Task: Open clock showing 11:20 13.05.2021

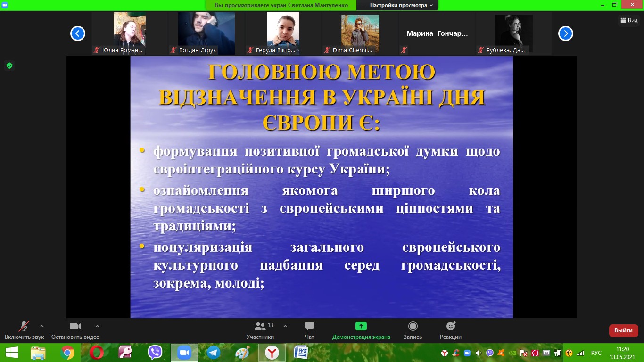Action: coord(623,353)
